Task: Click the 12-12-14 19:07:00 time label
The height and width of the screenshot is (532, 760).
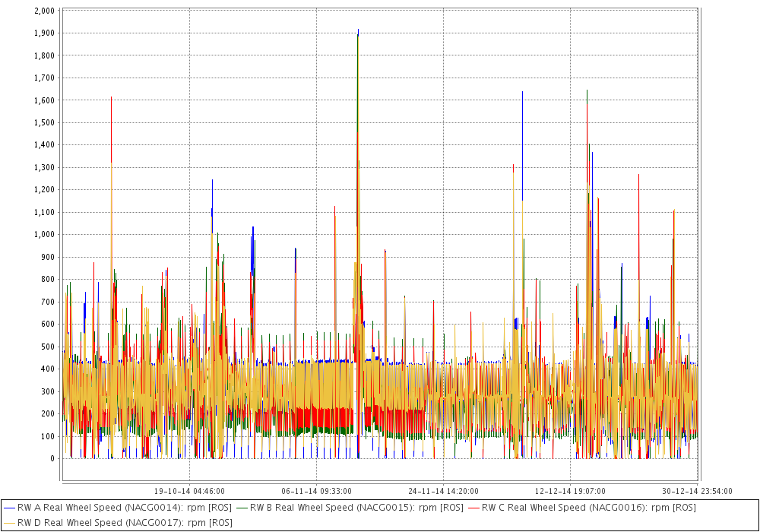Action: [x=571, y=491]
